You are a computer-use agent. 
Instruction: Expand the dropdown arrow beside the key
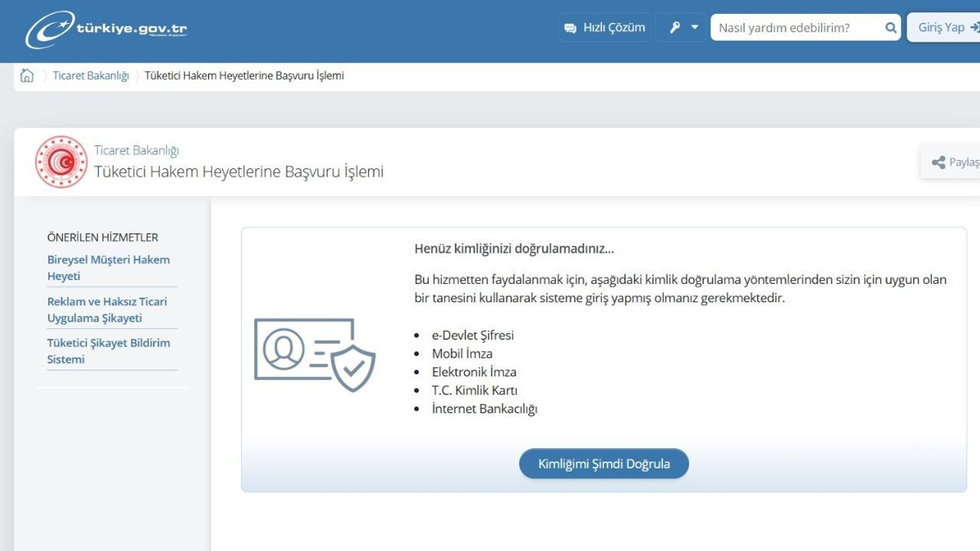(x=695, y=28)
